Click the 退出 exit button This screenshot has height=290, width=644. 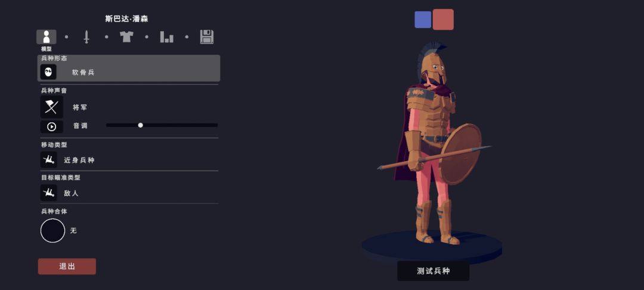pos(67,266)
